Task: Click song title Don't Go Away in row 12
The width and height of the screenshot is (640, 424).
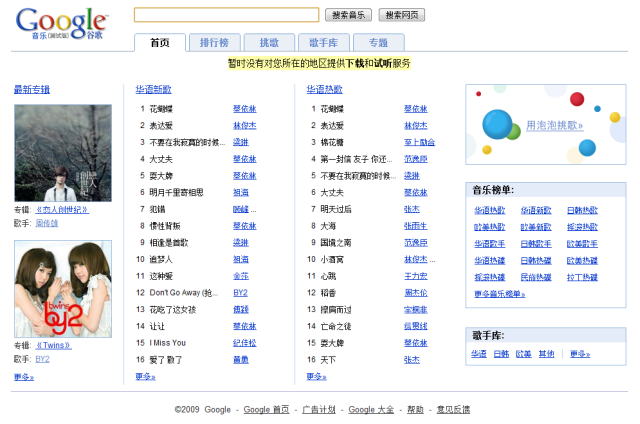Action: point(184,293)
